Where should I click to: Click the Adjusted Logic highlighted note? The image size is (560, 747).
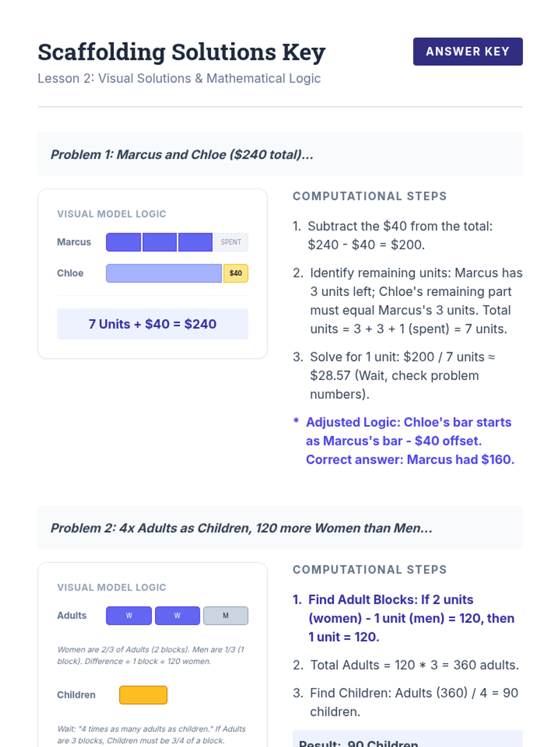coord(410,441)
